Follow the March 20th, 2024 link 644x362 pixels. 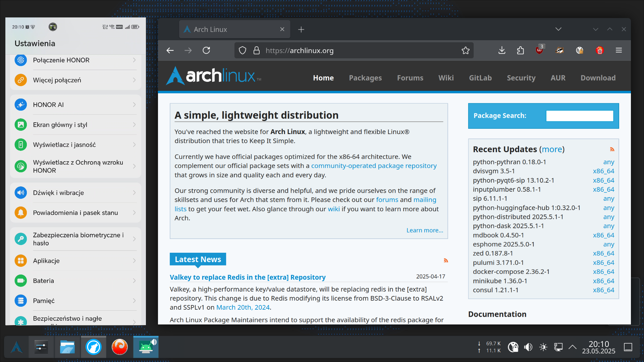243,307
